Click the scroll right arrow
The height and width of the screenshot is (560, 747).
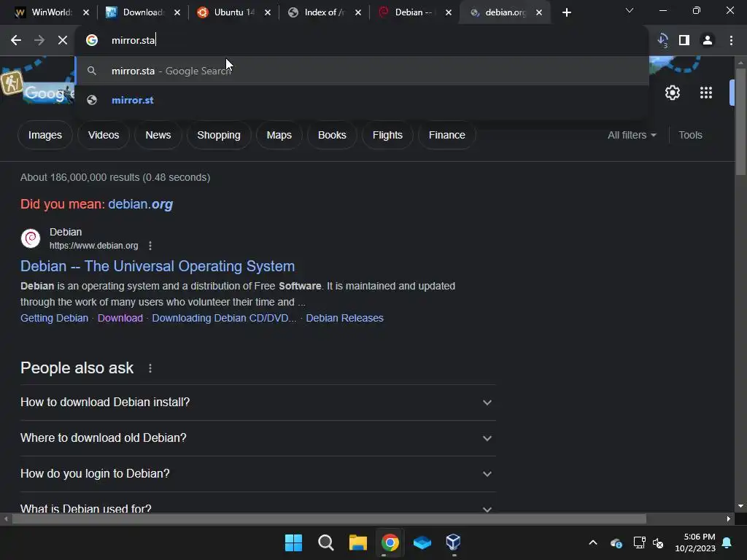(x=729, y=519)
